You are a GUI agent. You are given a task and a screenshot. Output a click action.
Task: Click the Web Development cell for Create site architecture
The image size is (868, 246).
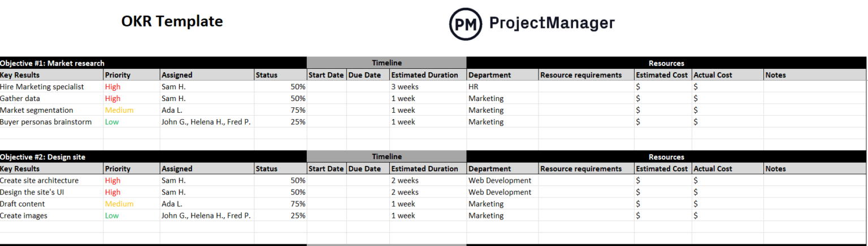pyautogui.click(x=500, y=181)
